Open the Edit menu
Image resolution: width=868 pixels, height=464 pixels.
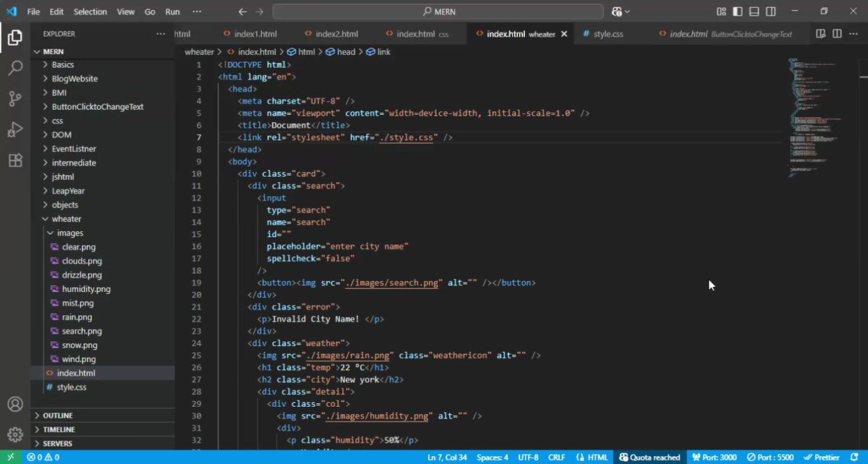point(56,12)
